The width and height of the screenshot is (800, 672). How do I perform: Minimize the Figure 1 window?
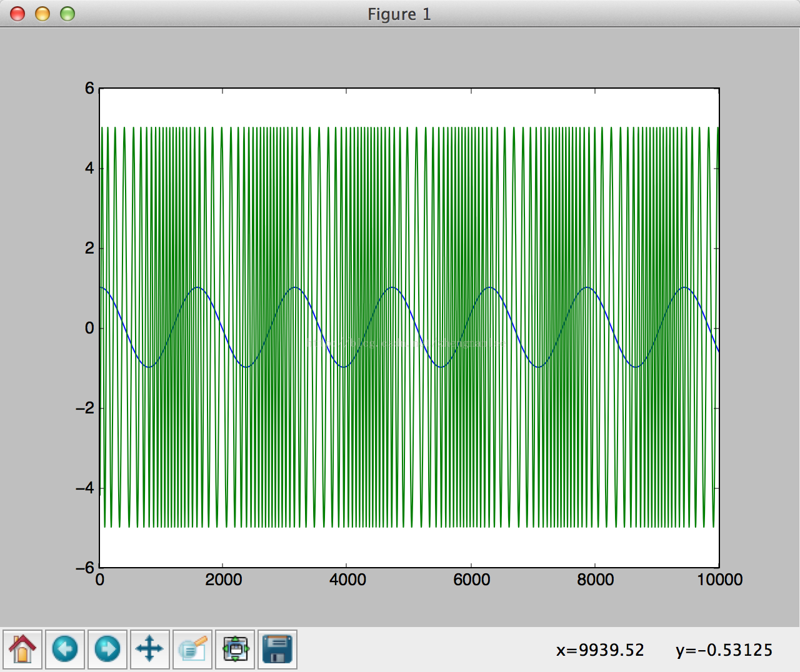42,14
